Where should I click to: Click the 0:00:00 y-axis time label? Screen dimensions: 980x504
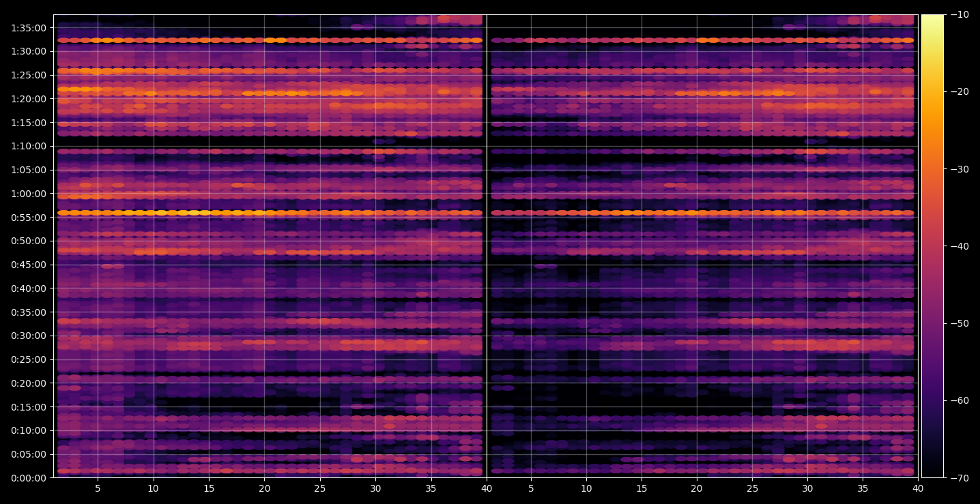click(29, 478)
